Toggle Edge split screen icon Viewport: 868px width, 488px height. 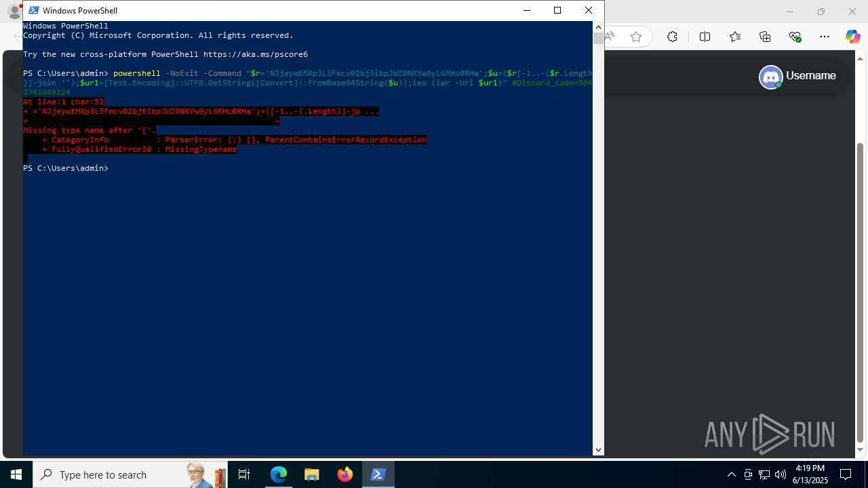[705, 37]
